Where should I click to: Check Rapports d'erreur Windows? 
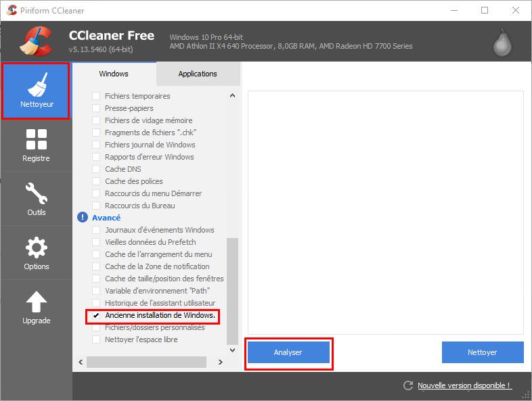point(96,157)
